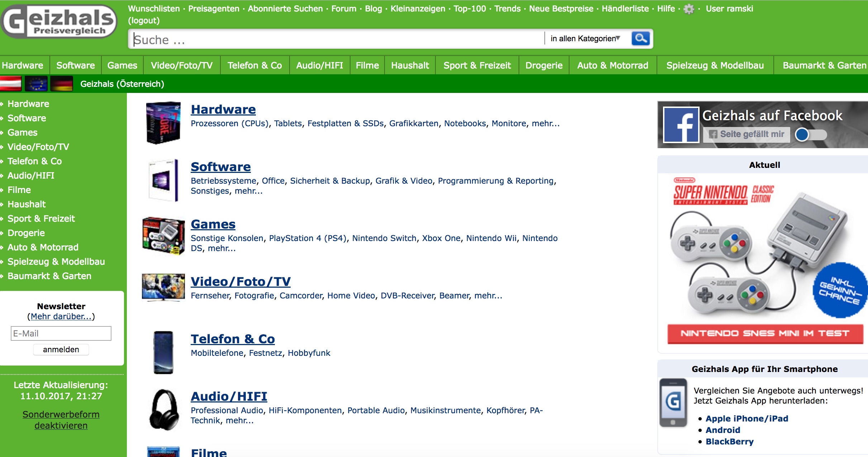Image resolution: width=868 pixels, height=457 pixels.
Task: Open Spielzeug & Modellbau tab in navigation bar
Action: 715,65
